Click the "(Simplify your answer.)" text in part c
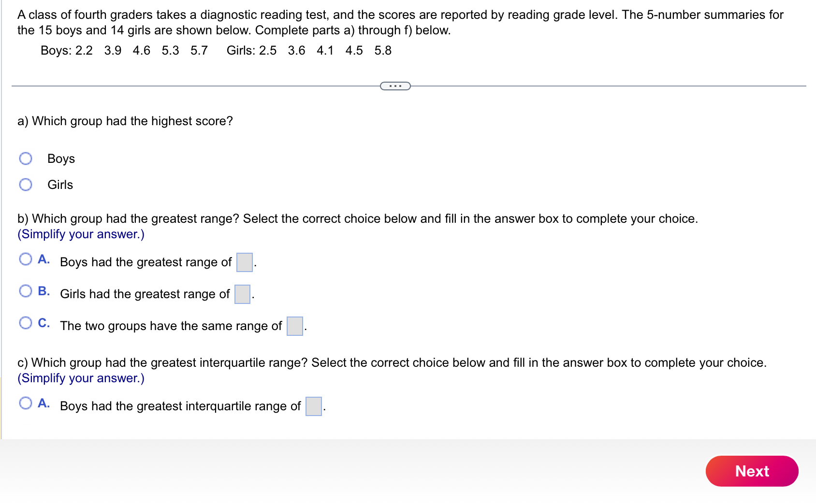The image size is (816, 504). coord(80,378)
